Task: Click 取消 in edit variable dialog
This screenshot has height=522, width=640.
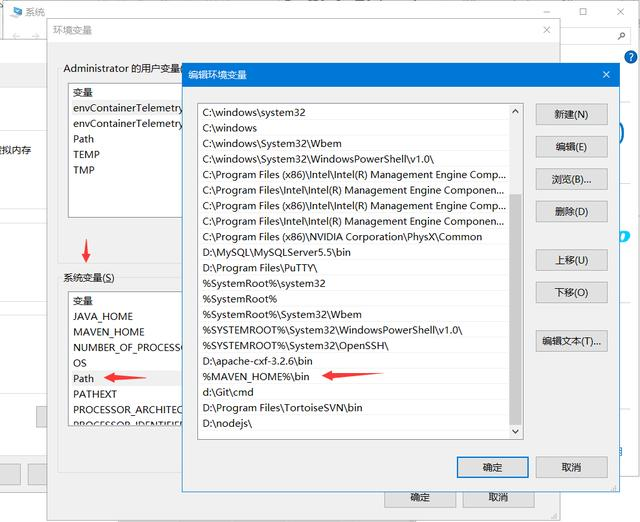Action: pos(571,467)
